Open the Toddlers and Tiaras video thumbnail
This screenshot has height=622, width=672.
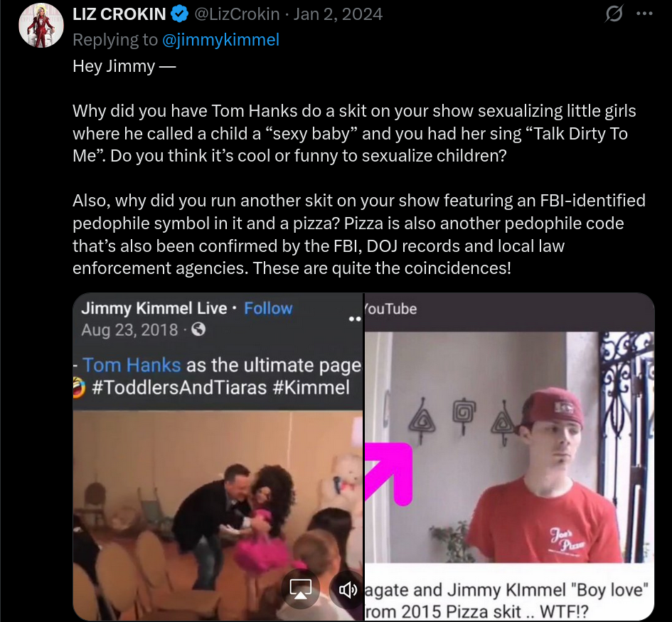[x=218, y=515]
